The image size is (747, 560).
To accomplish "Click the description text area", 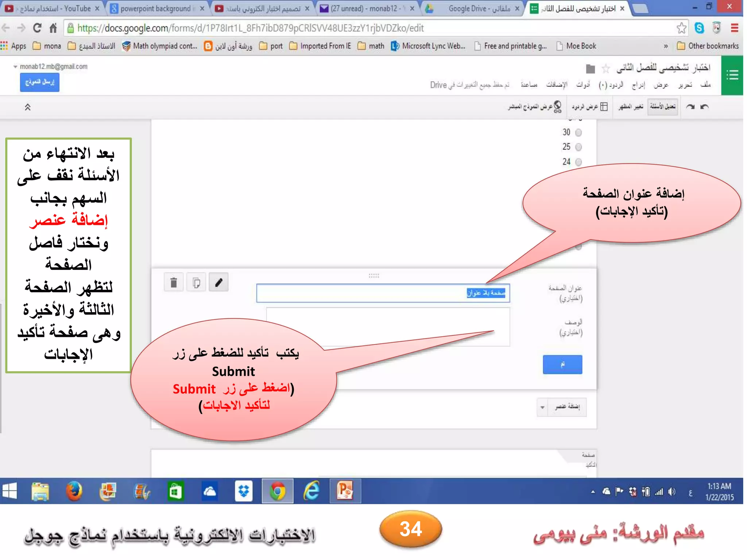I will click(388, 327).
